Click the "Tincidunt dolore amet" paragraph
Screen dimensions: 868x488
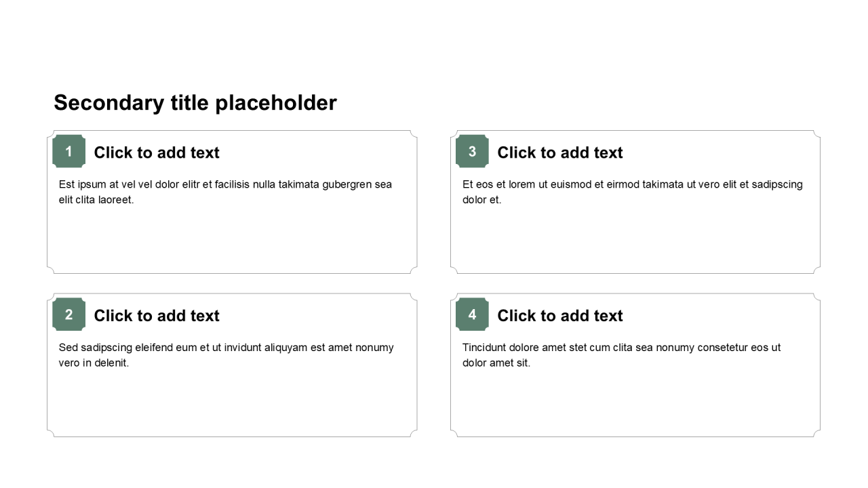click(x=621, y=348)
